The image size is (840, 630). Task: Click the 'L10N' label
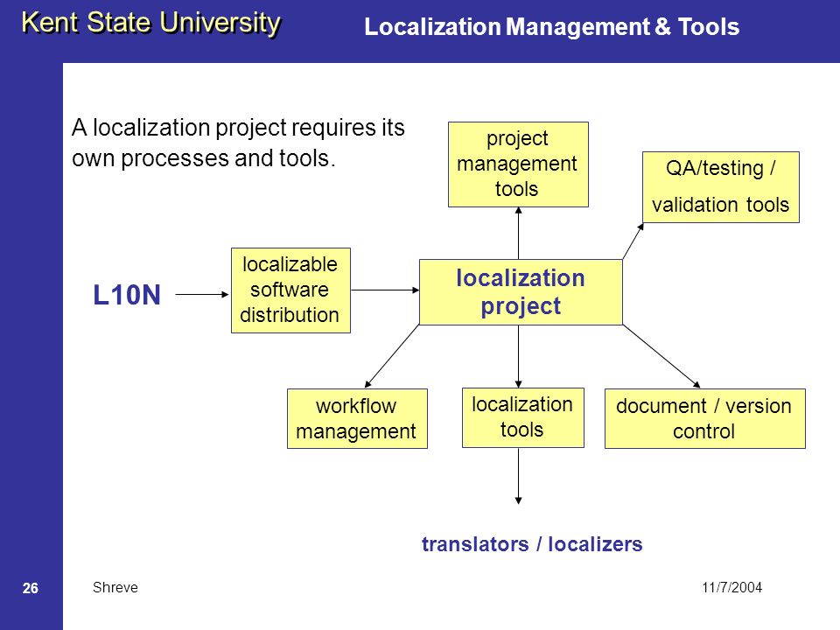tap(127, 295)
